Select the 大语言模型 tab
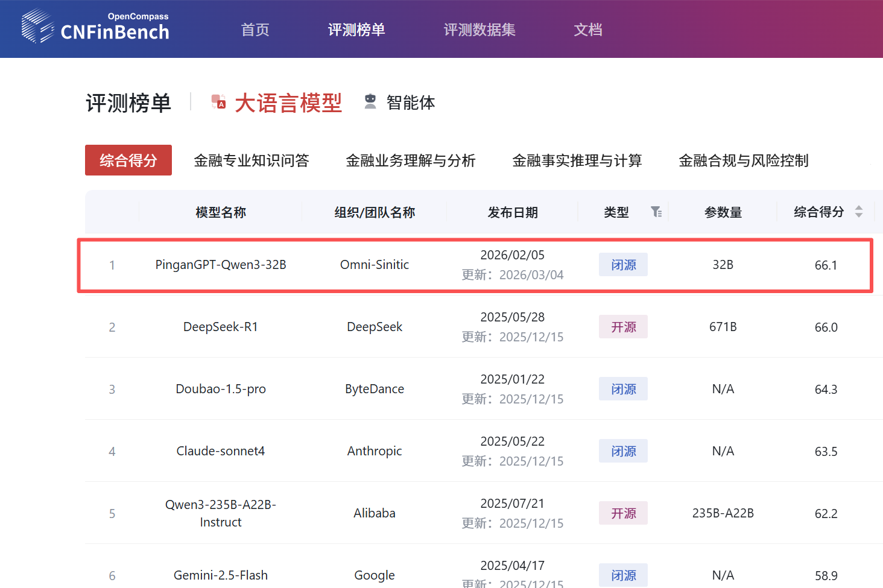Image resolution: width=883 pixels, height=588 pixels. (288, 103)
